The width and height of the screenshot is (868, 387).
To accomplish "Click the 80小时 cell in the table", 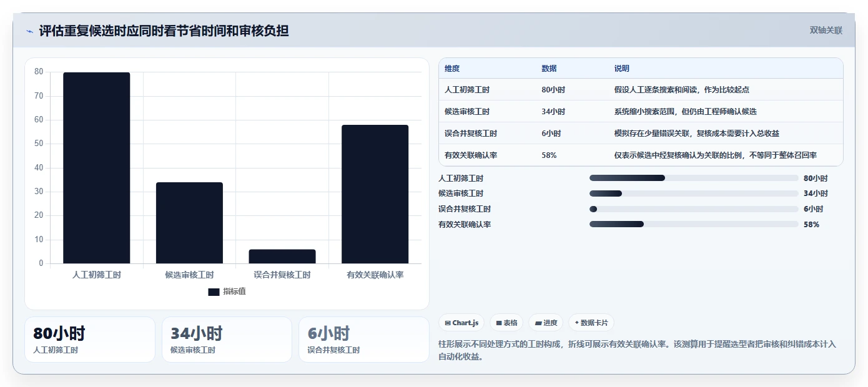I will click(553, 90).
